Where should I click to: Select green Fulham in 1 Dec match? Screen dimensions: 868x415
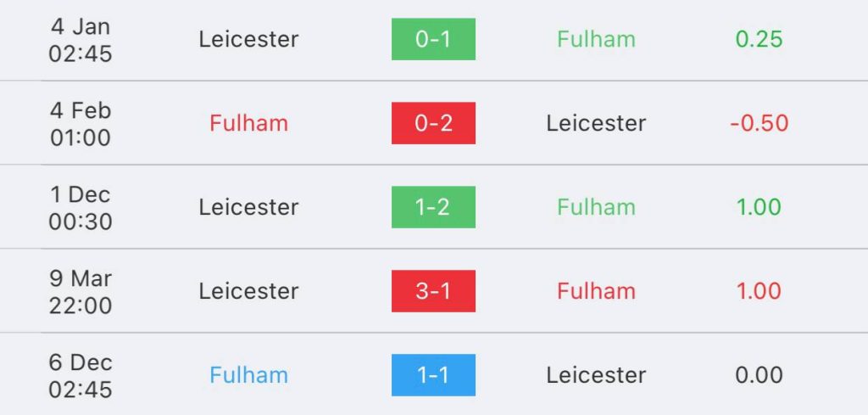[596, 207]
